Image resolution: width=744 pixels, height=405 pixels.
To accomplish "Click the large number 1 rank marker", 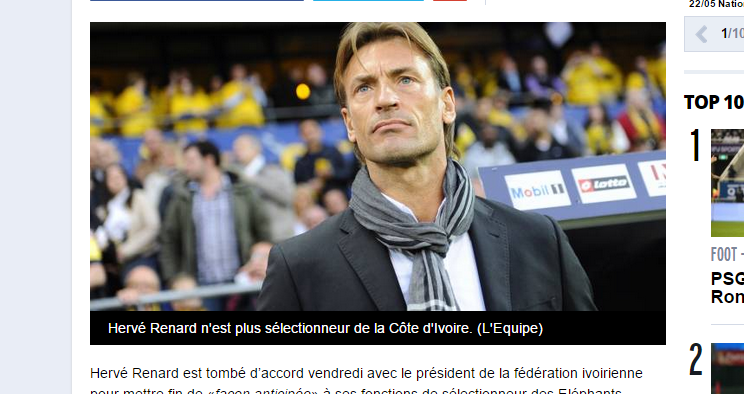I will (695, 145).
